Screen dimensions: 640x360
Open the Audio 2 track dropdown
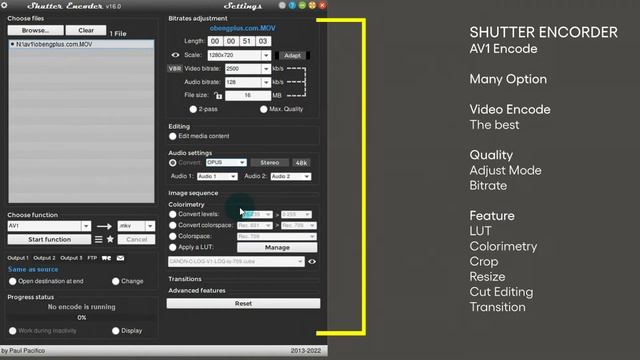[291, 176]
